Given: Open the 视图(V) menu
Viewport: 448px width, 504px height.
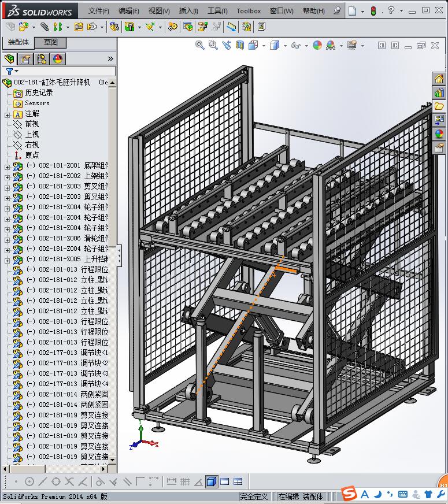Looking at the screenshot, I should [x=159, y=11].
